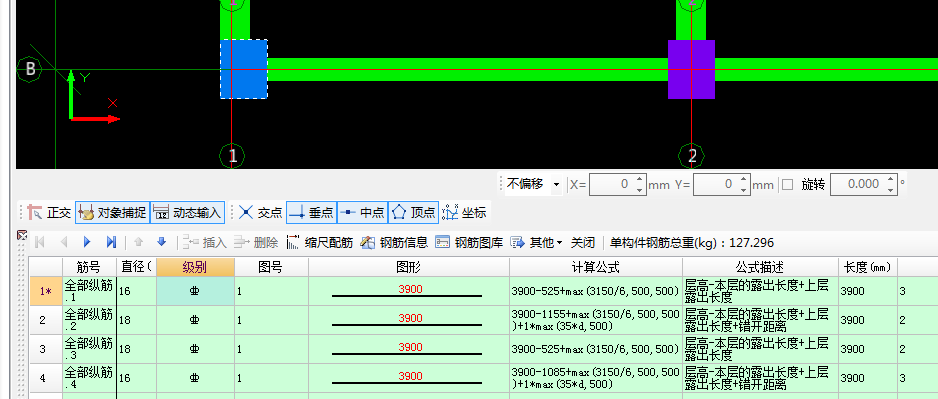Select the blue column at axis 1
This screenshot has width=938, height=399.
(244, 69)
